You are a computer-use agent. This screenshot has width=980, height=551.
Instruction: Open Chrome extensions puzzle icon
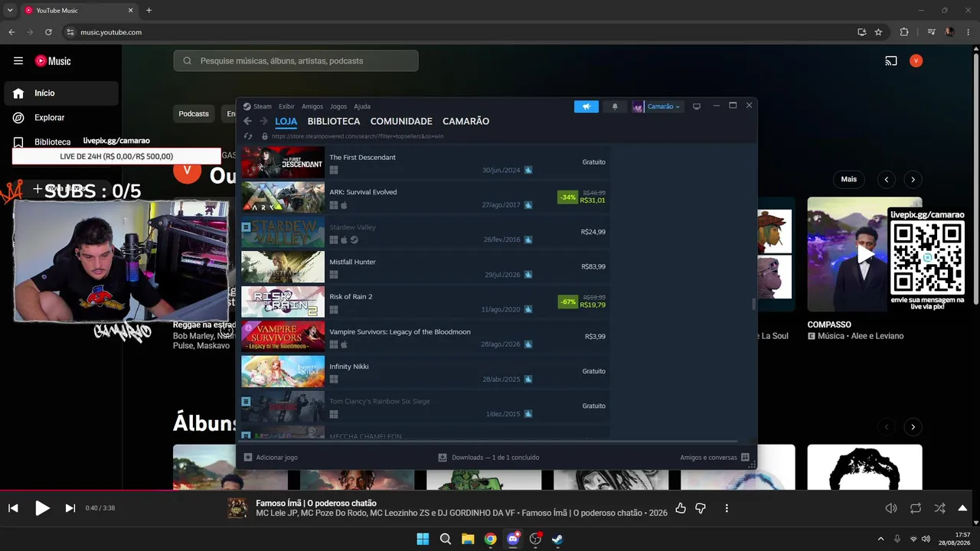[x=904, y=32]
